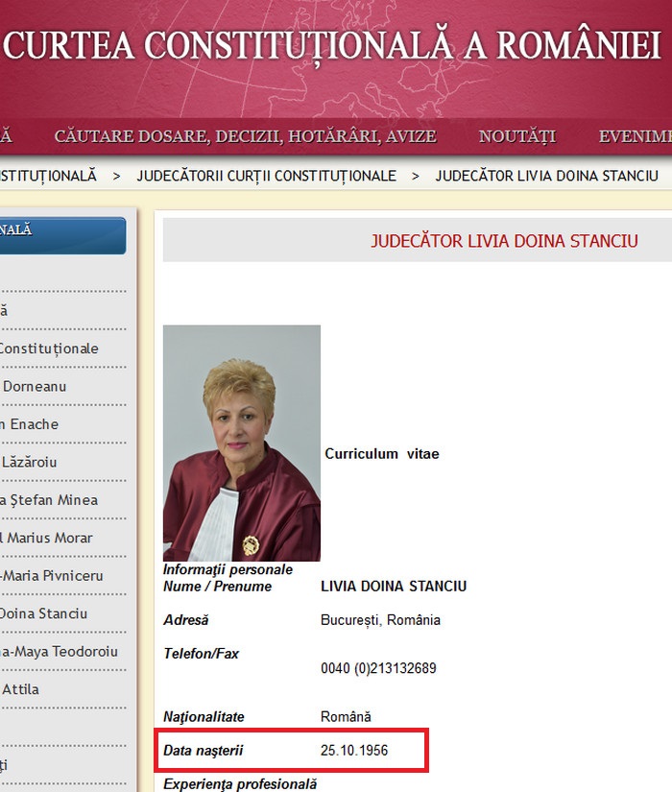
Task: Open the Marius Morar sidebar link
Action: point(46,538)
